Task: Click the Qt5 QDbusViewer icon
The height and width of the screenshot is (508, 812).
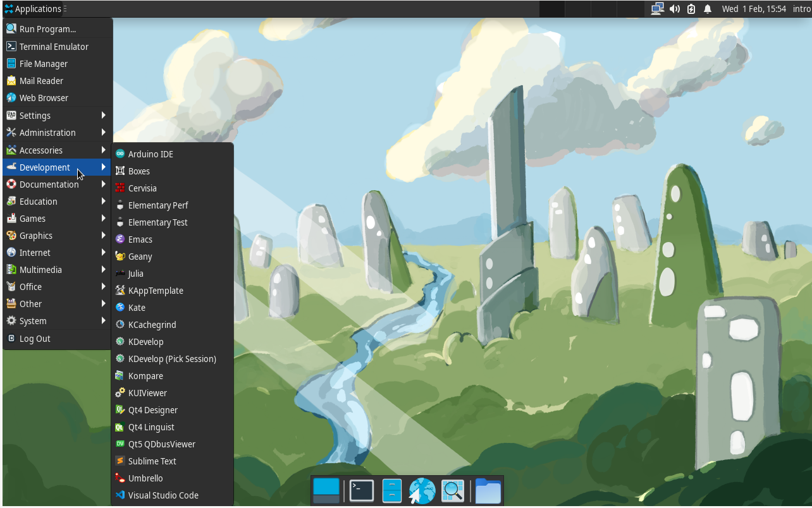Action: pyautogui.click(x=120, y=444)
